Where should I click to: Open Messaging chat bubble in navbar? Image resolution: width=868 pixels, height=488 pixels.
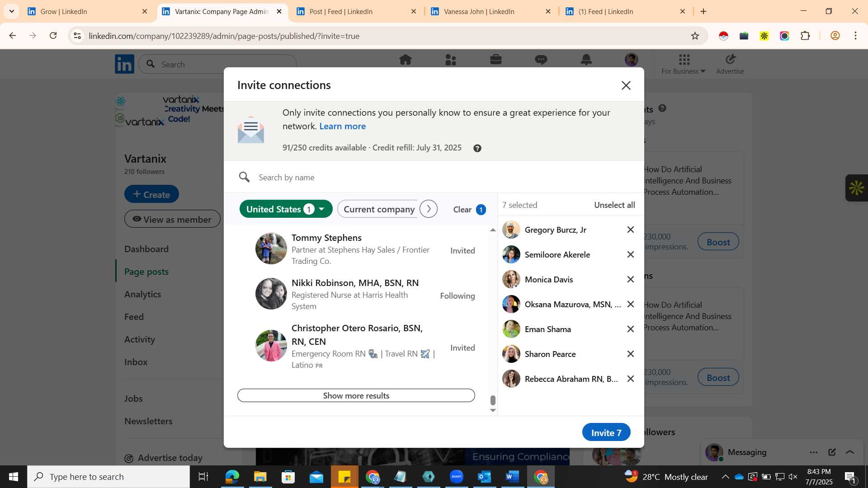[541, 60]
